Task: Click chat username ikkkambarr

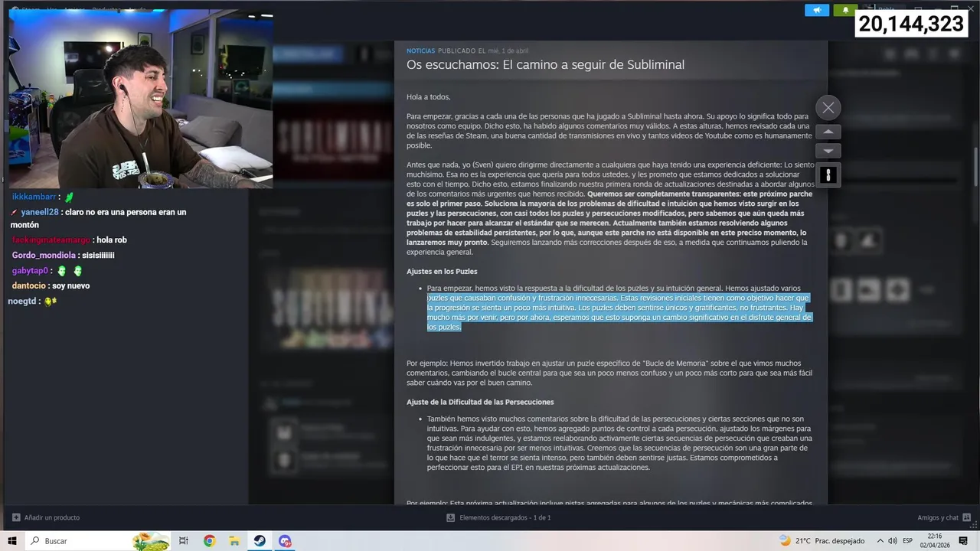Action: (x=34, y=197)
